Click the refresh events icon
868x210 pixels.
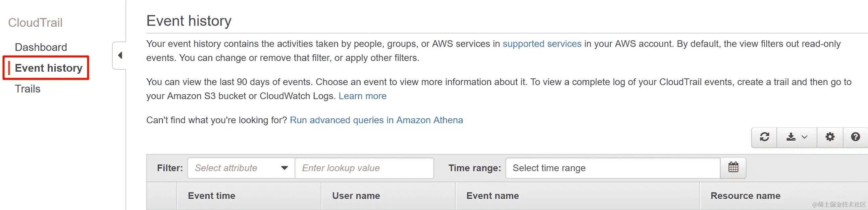pyautogui.click(x=764, y=137)
